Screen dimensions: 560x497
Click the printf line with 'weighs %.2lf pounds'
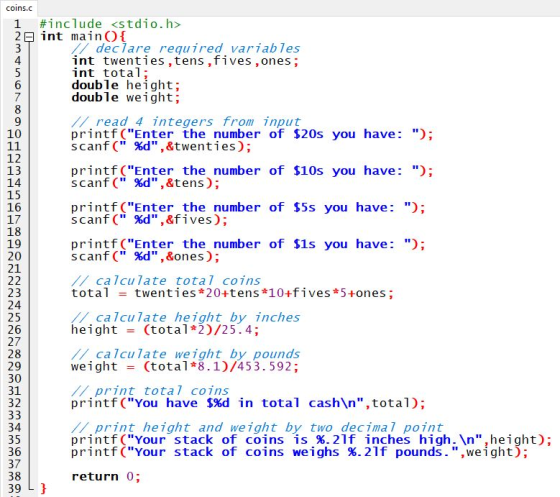299,452
